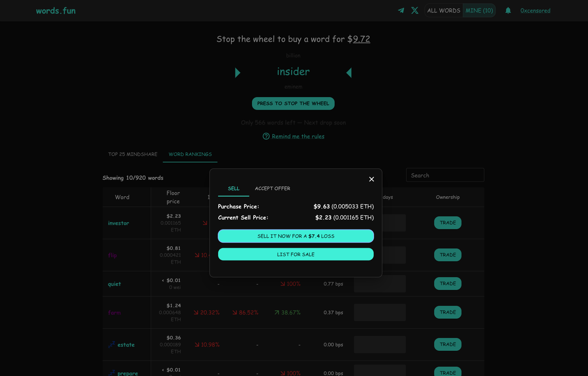Click sleeping icon beside estate
The width and height of the screenshot is (588, 376).
click(x=111, y=345)
